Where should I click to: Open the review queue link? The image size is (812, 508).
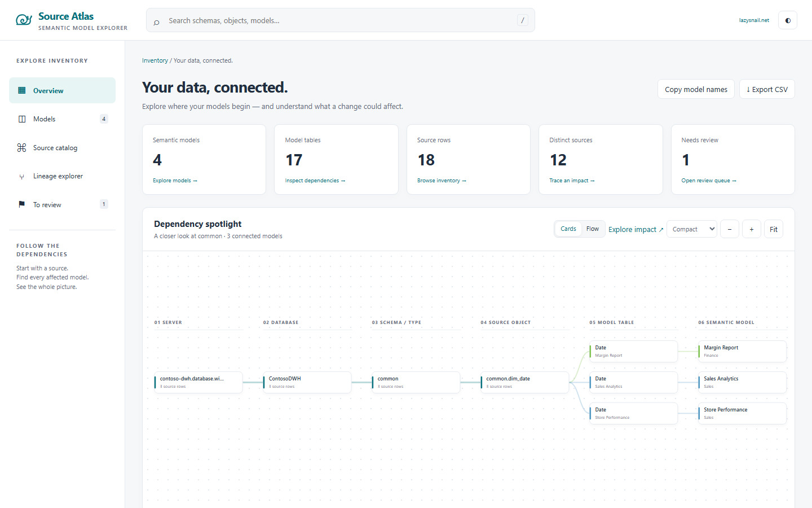pos(709,181)
